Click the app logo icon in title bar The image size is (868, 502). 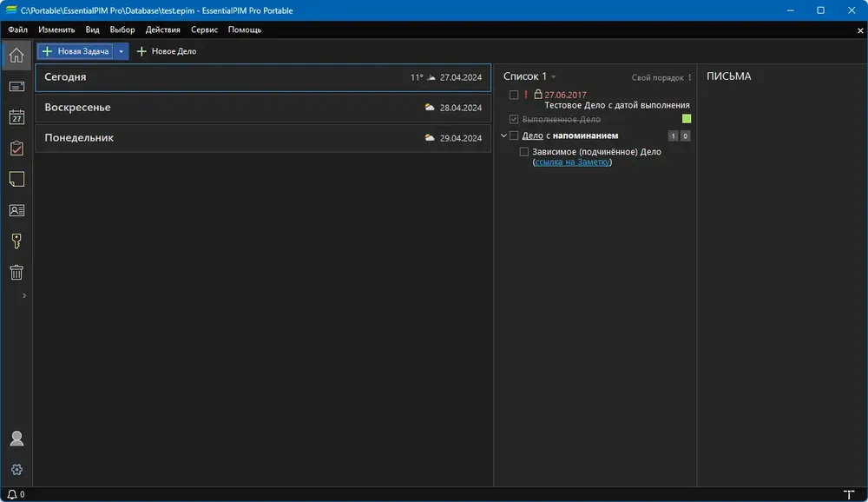11,10
